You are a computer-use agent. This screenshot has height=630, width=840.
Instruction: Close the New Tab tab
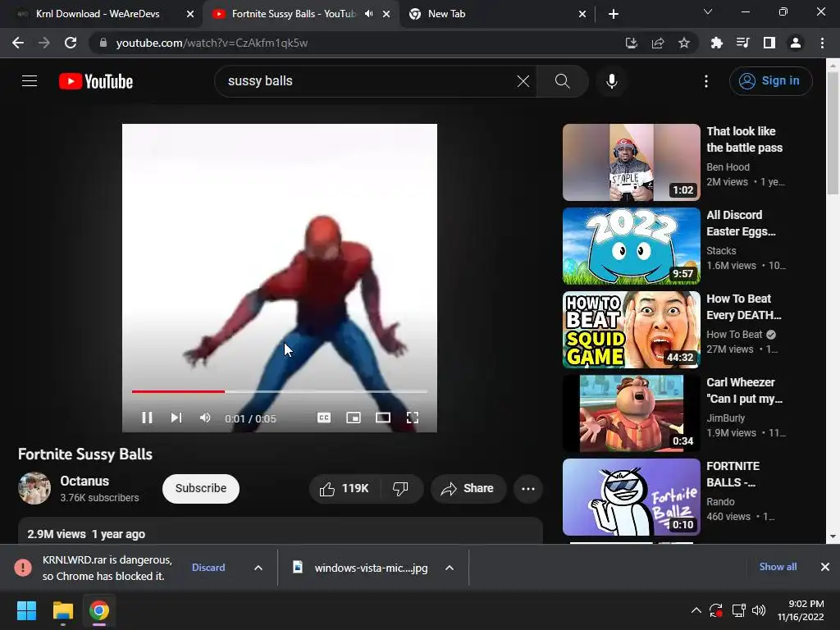click(x=582, y=14)
